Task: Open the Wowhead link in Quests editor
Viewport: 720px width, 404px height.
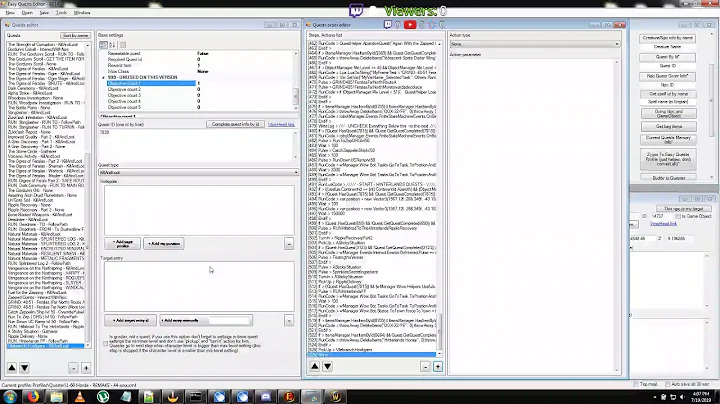Action: coord(281,124)
